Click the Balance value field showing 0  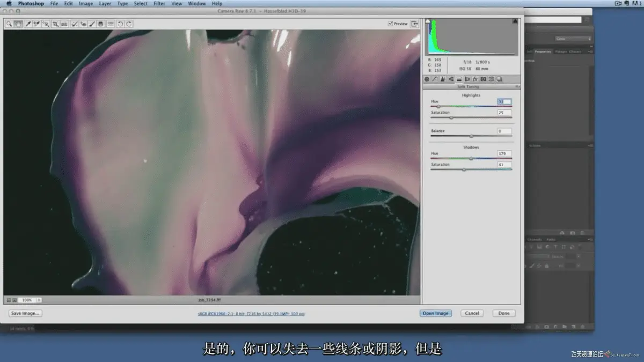click(x=504, y=131)
